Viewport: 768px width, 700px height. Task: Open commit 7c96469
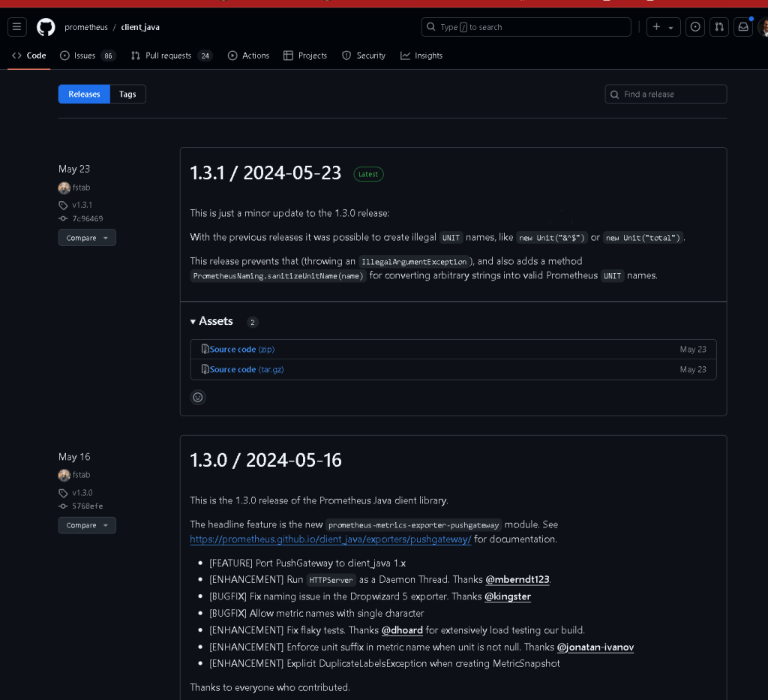pyautogui.click(x=88, y=218)
